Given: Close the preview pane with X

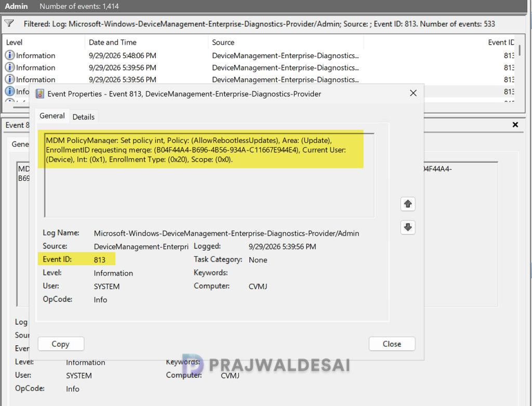Looking at the screenshot, I should click(x=515, y=125).
